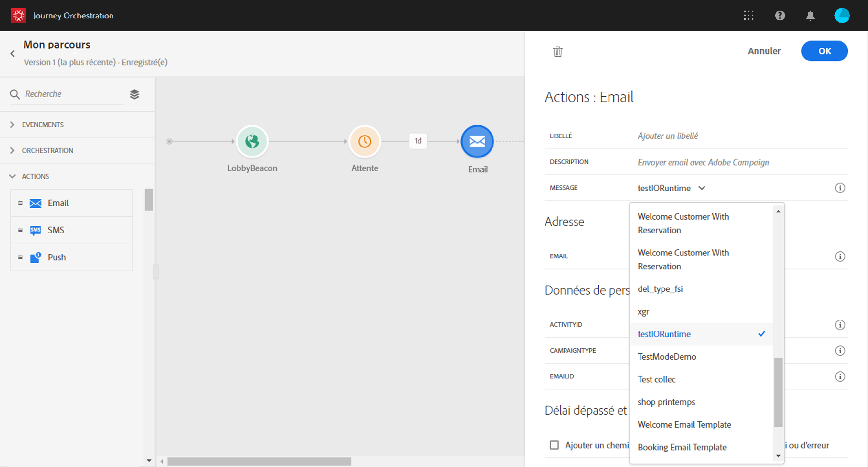868x467 pixels.
Task: Expand the ORCHESTRATION section
Action: [x=47, y=151]
